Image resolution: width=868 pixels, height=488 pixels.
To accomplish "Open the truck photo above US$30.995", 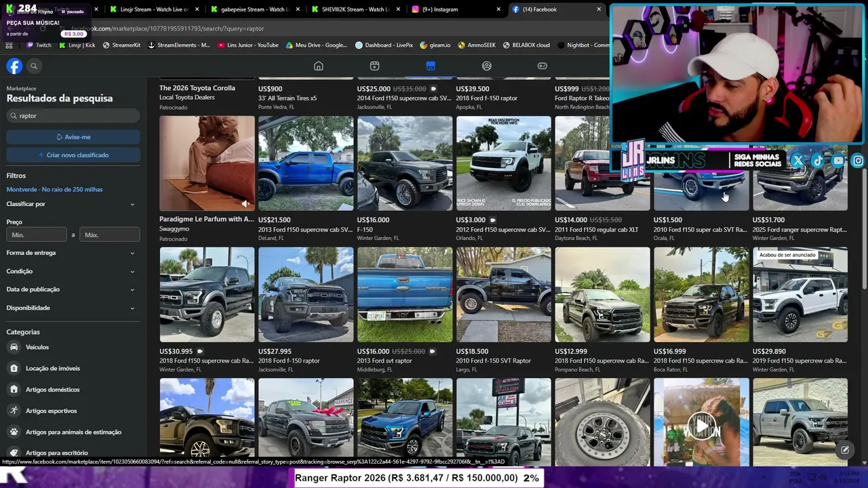I will 207,295.
